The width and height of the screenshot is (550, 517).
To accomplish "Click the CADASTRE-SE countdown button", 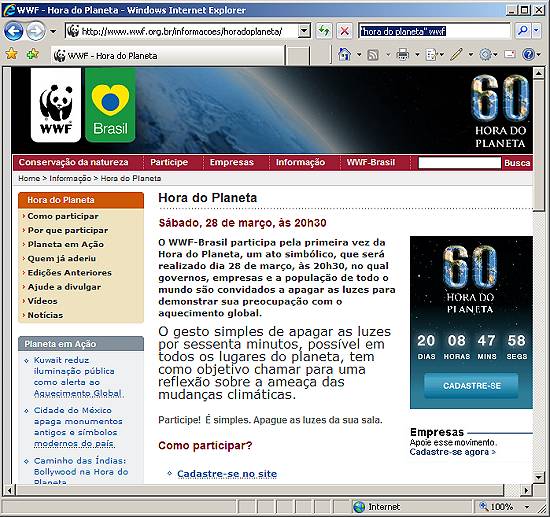I will click(x=471, y=386).
